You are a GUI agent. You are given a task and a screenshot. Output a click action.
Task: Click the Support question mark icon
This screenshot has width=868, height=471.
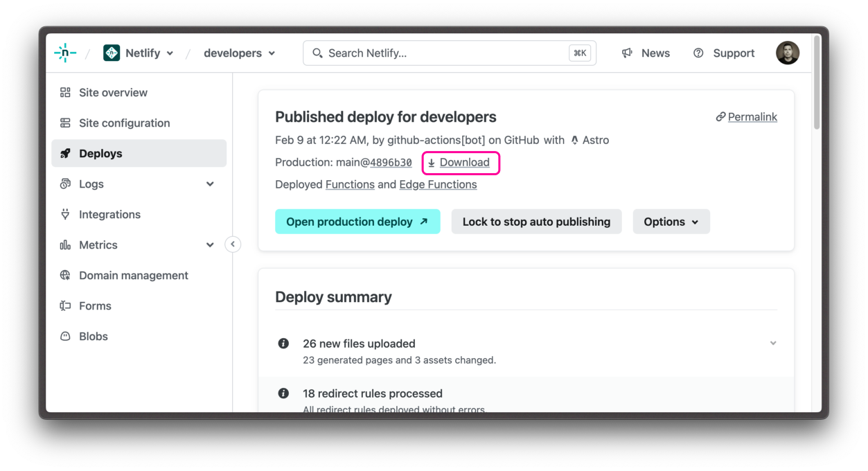point(698,53)
